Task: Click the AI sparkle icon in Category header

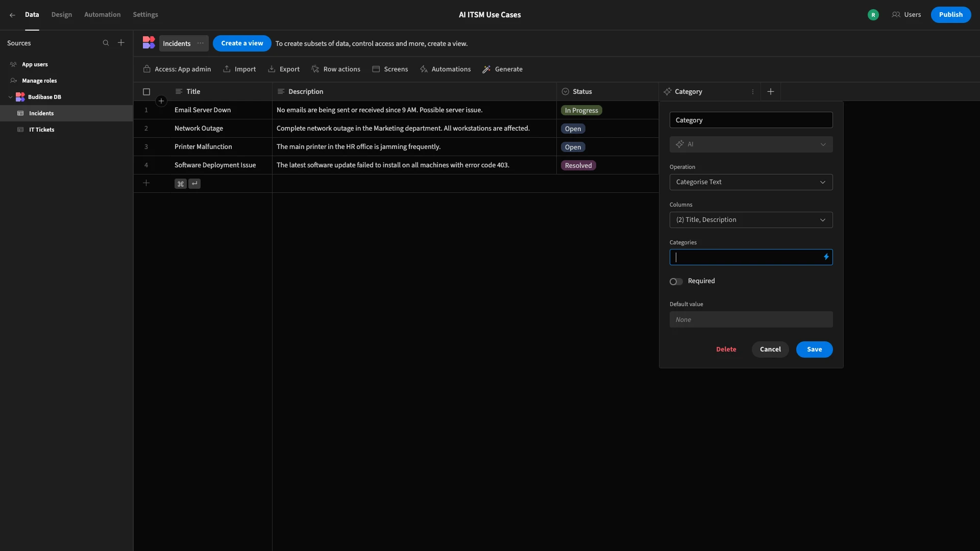Action: (667, 92)
